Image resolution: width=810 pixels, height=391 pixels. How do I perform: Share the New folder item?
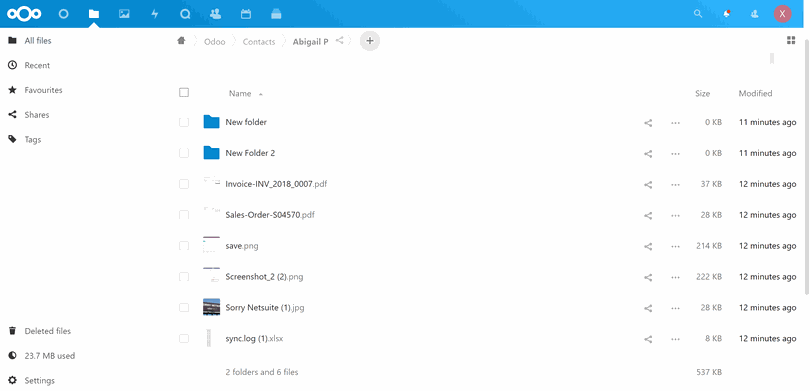click(x=648, y=123)
